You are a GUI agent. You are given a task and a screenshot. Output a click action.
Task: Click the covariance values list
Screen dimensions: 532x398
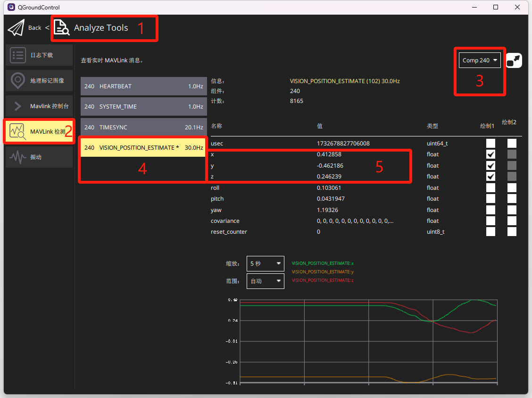click(x=355, y=221)
